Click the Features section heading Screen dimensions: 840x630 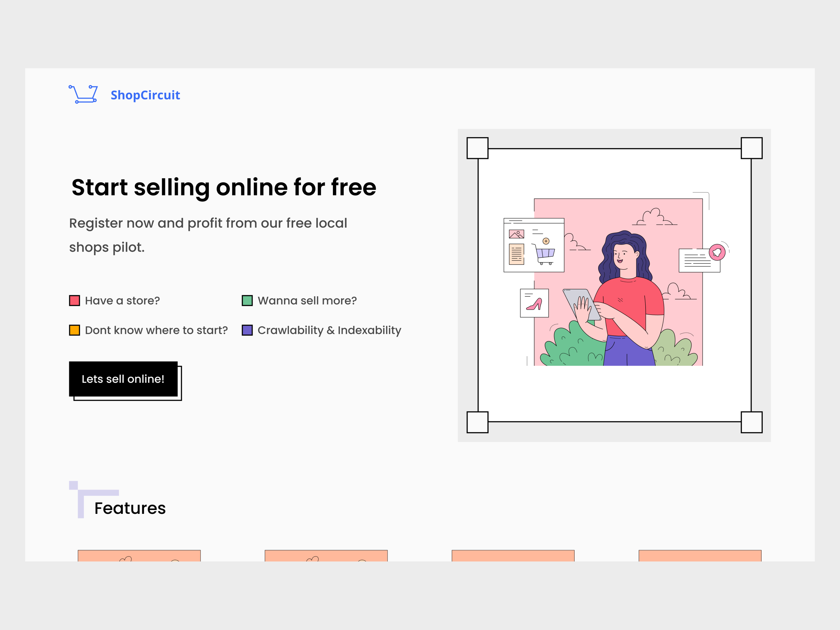tap(130, 508)
